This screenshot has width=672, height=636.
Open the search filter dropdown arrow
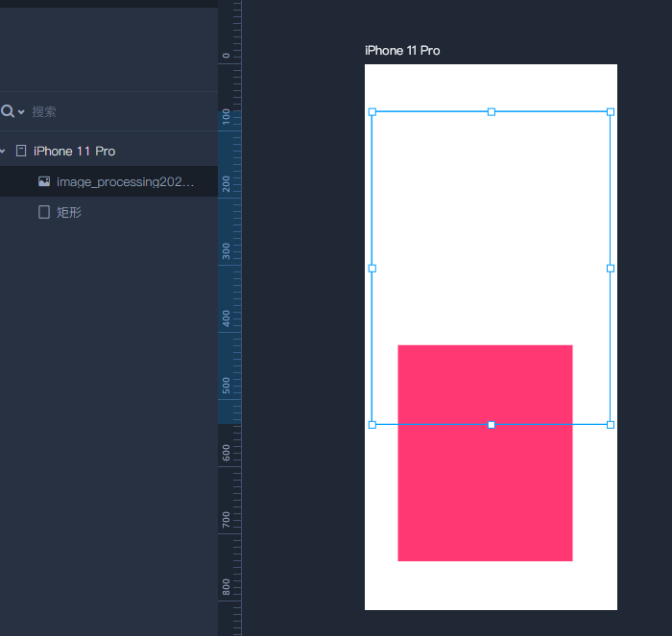point(21,112)
